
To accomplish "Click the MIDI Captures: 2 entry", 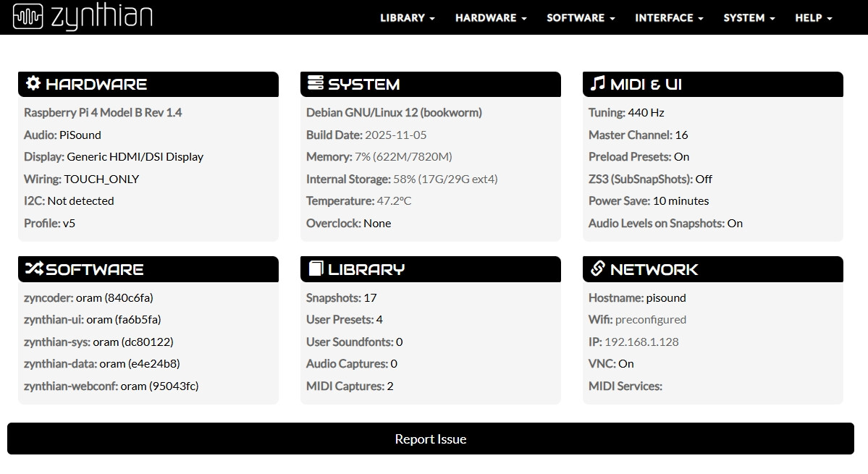I will [350, 386].
